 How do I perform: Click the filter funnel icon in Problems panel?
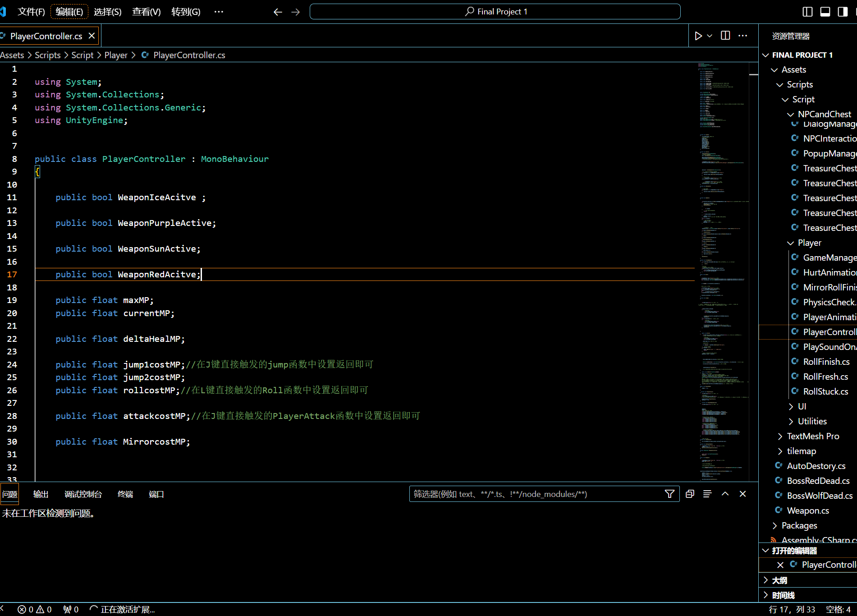click(x=669, y=494)
